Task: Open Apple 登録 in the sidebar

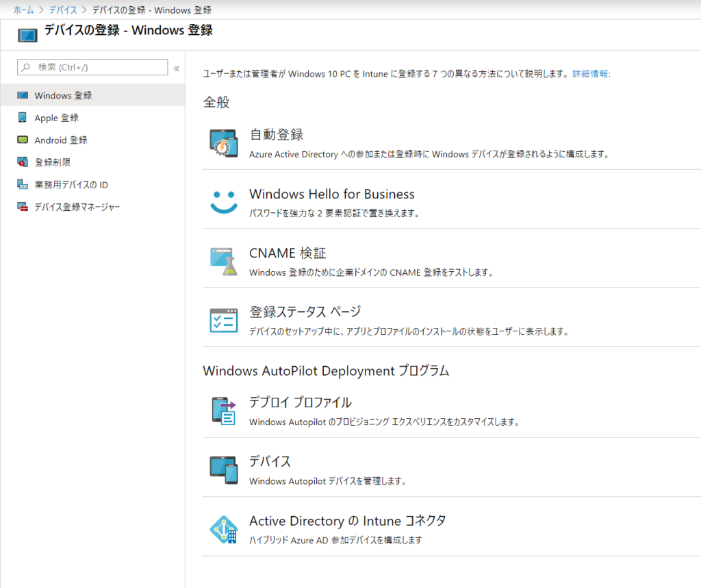Action: click(92, 118)
